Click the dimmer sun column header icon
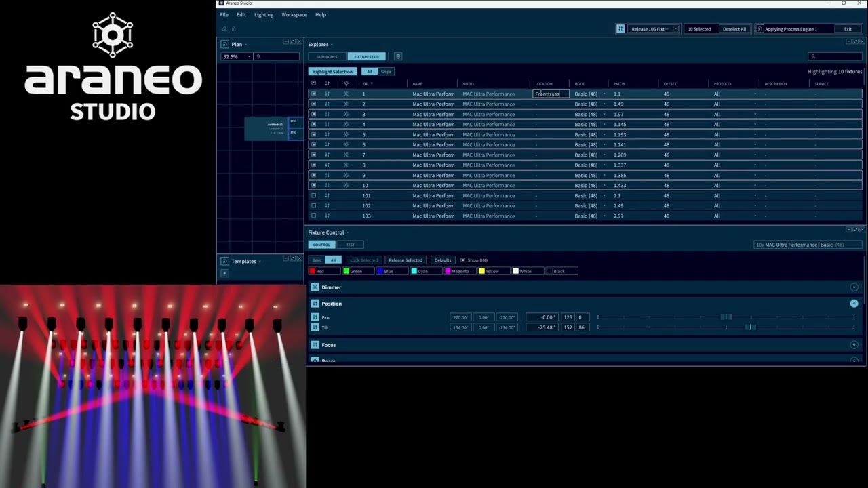The image size is (868, 488). coord(346,83)
